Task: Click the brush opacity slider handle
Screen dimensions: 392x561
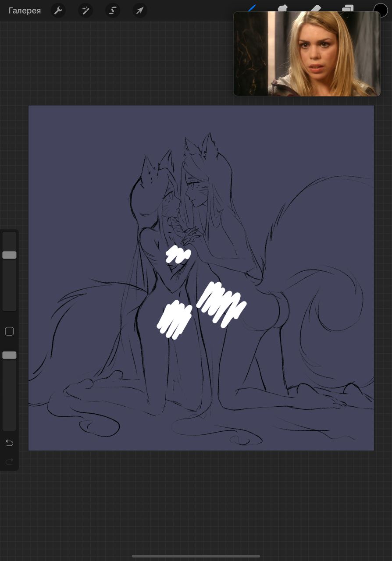Action: point(9,355)
